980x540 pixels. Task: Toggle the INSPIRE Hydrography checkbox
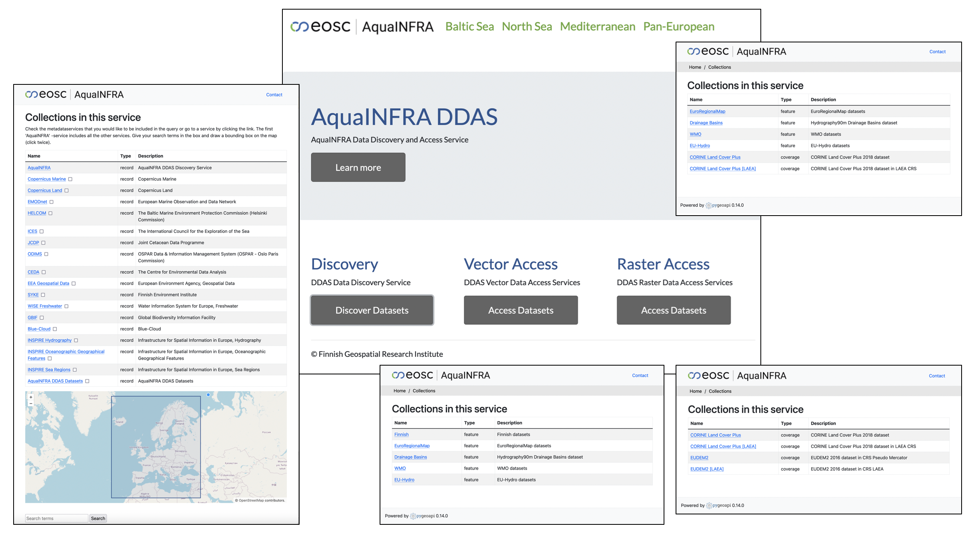coord(76,340)
